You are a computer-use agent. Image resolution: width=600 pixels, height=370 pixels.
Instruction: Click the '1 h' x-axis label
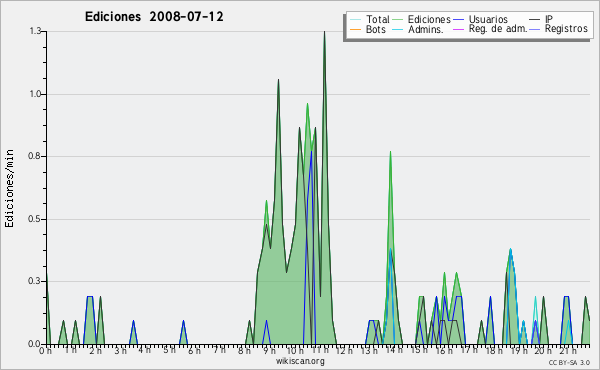tap(70, 350)
